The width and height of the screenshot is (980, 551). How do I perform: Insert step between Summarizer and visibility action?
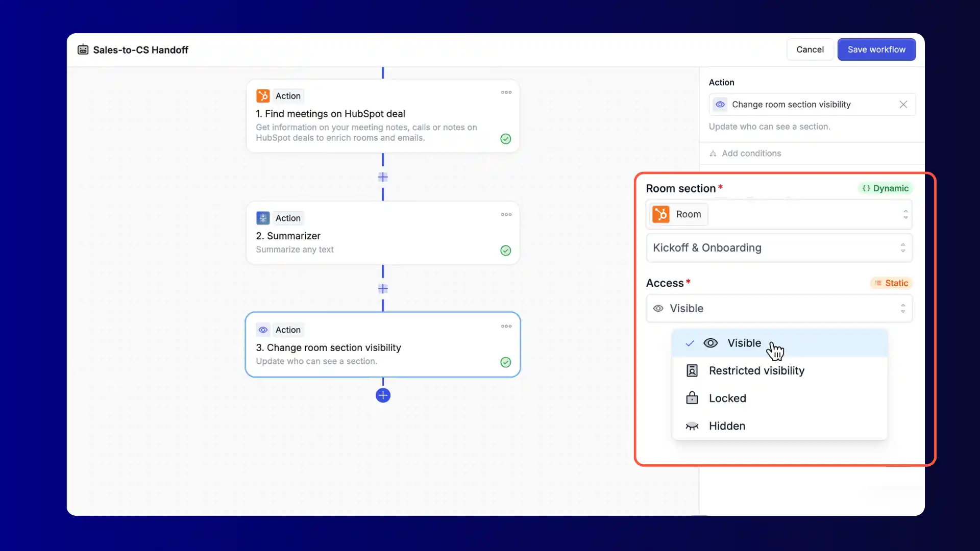(383, 289)
